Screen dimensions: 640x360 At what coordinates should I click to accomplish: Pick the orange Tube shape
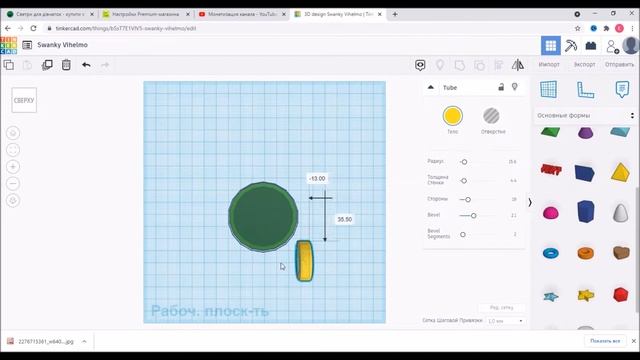click(x=585, y=253)
